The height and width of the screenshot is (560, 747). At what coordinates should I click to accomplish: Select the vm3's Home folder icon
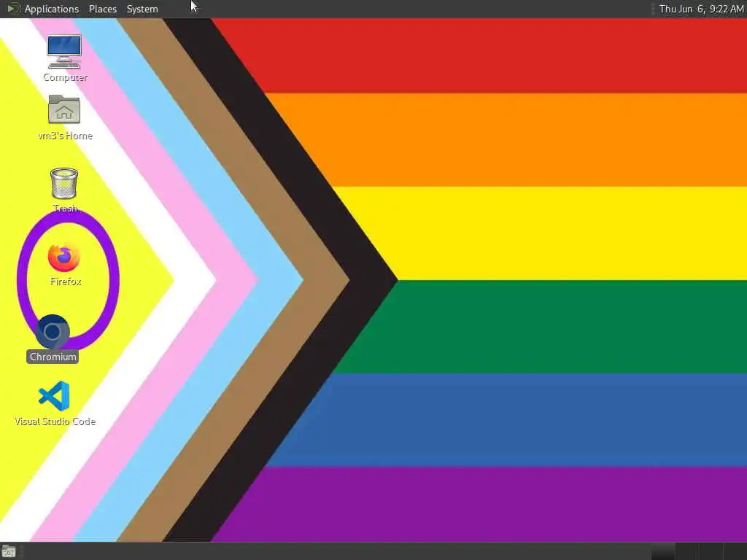pyautogui.click(x=64, y=109)
